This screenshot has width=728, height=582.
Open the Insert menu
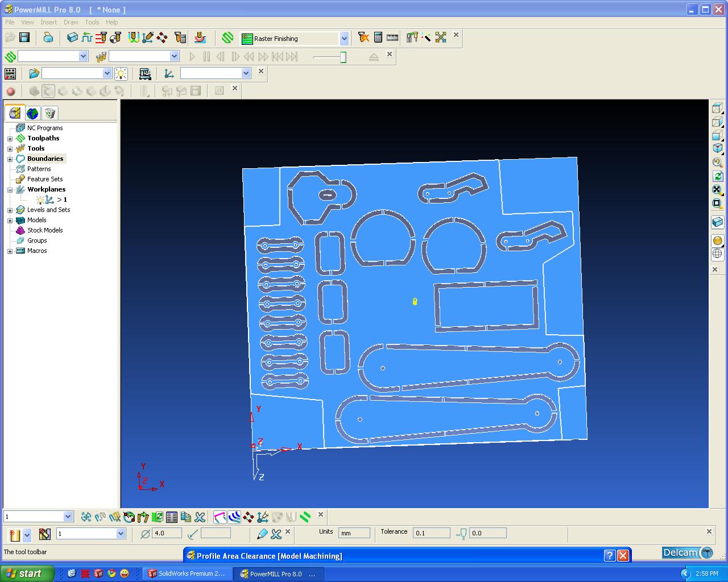(x=48, y=22)
